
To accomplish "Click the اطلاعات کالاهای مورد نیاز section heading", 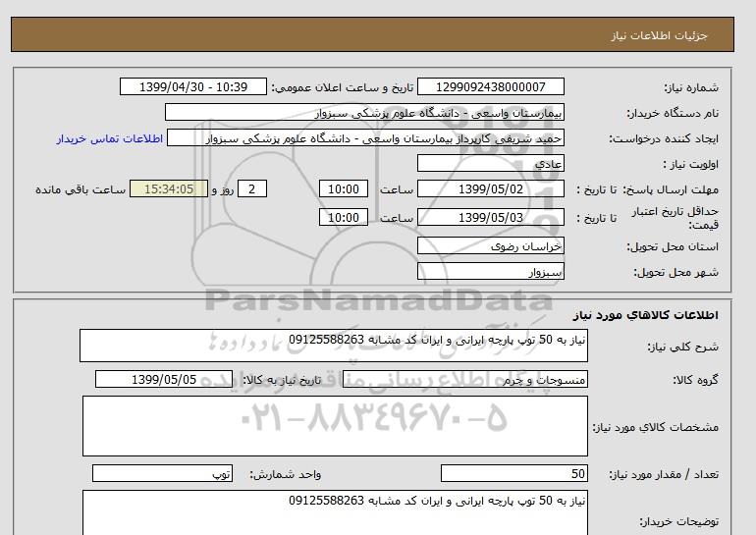I will [646, 315].
